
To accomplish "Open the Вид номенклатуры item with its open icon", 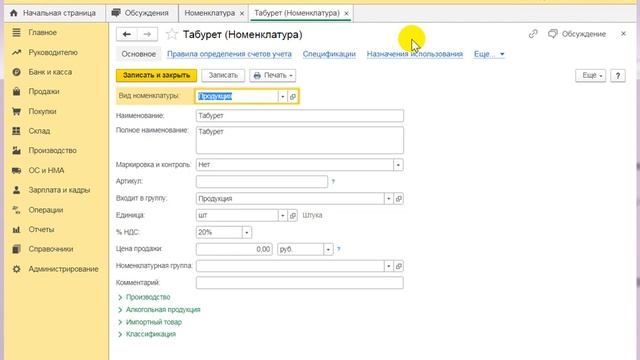I will 293,96.
